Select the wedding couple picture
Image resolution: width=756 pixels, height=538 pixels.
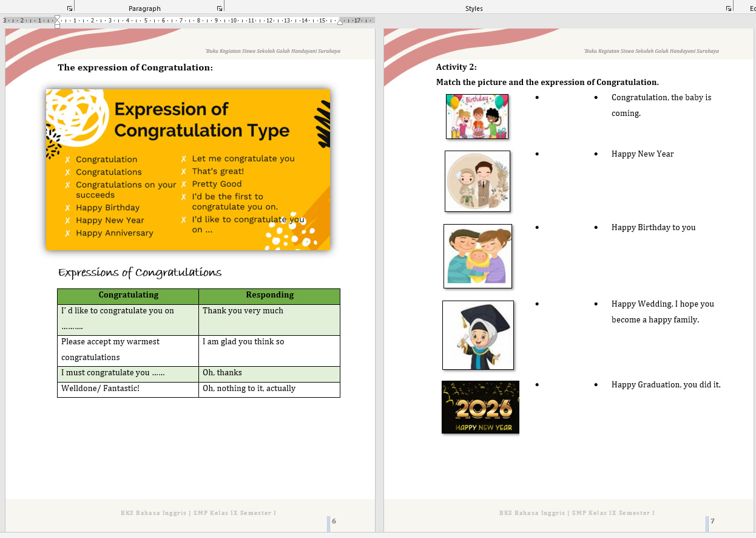[x=478, y=181]
